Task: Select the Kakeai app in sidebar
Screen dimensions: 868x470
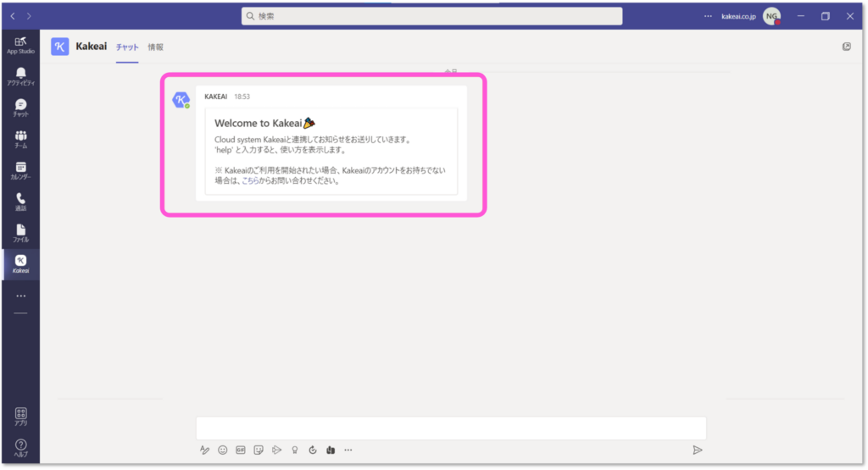Action: pos(20,264)
